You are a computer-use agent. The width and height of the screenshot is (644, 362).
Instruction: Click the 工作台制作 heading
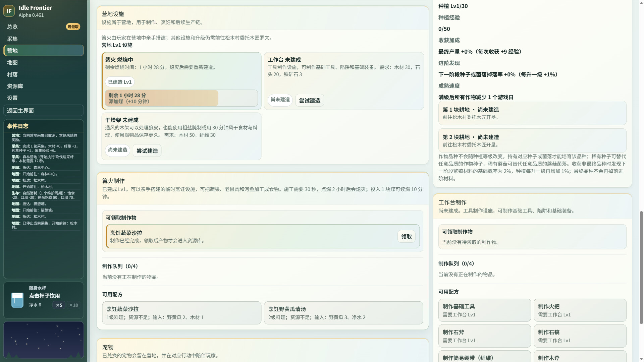point(452,202)
